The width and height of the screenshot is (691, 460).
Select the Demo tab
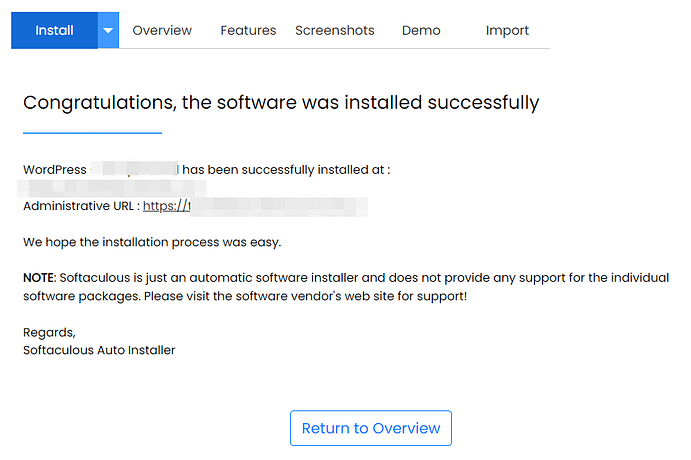tap(421, 30)
